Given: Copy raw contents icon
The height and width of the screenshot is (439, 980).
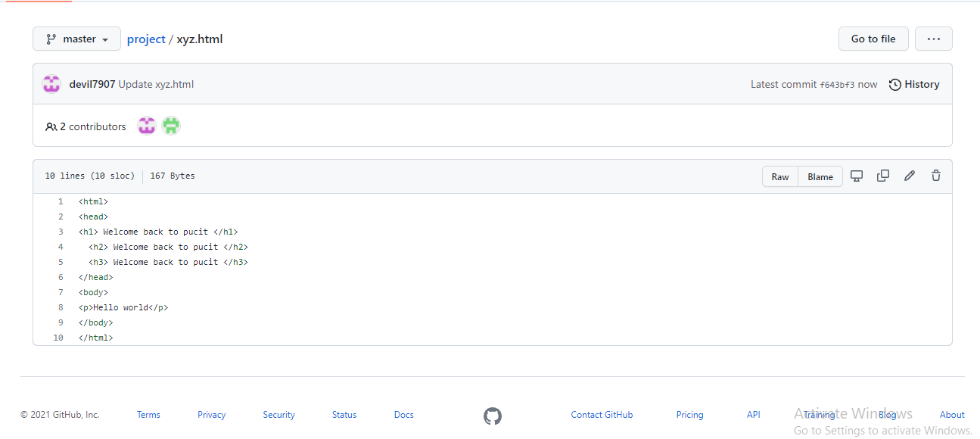Looking at the screenshot, I should [883, 176].
